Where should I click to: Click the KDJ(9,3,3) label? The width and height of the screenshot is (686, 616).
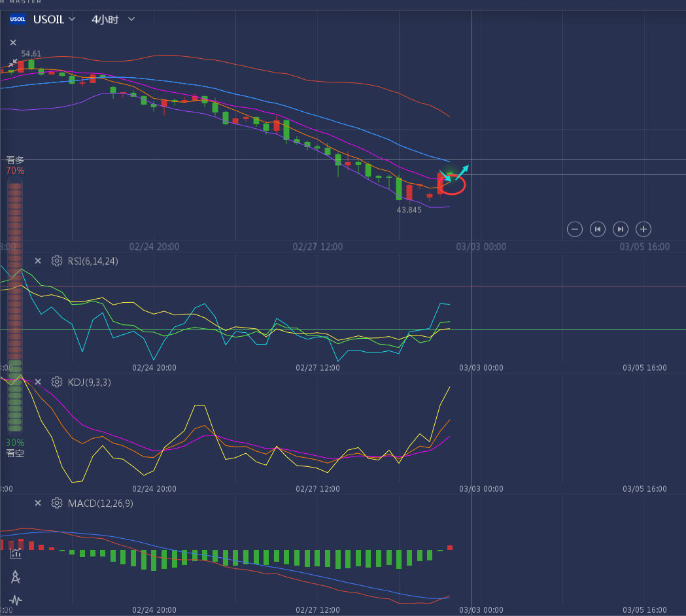click(x=89, y=383)
